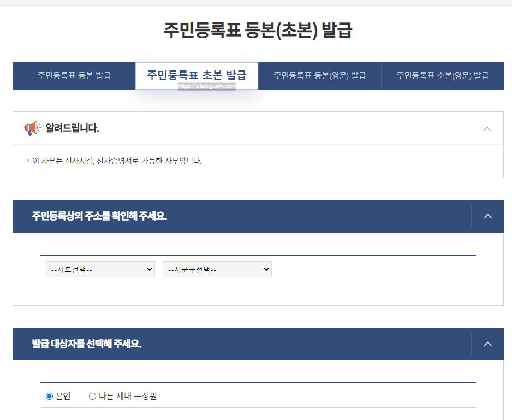Viewport: 512px width, 420px height.
Task: Switch to the 주민등록표 등본 발급 tab
Action: click(x=74, y=76)
